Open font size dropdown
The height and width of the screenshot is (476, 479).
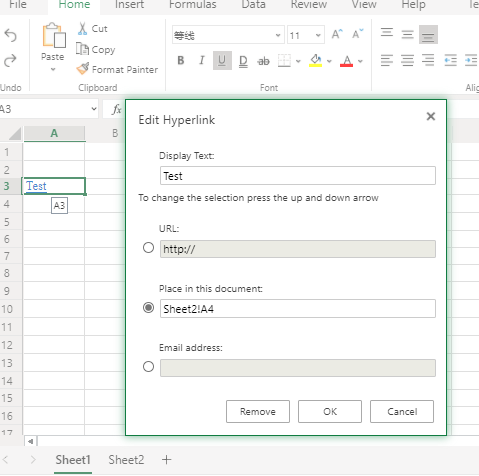(318, 35)
